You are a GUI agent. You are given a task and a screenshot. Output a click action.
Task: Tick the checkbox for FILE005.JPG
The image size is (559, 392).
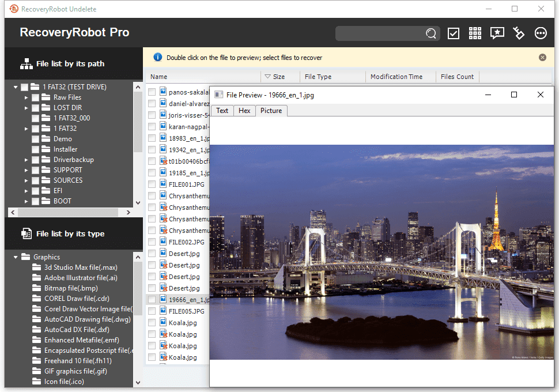point(152,311)
